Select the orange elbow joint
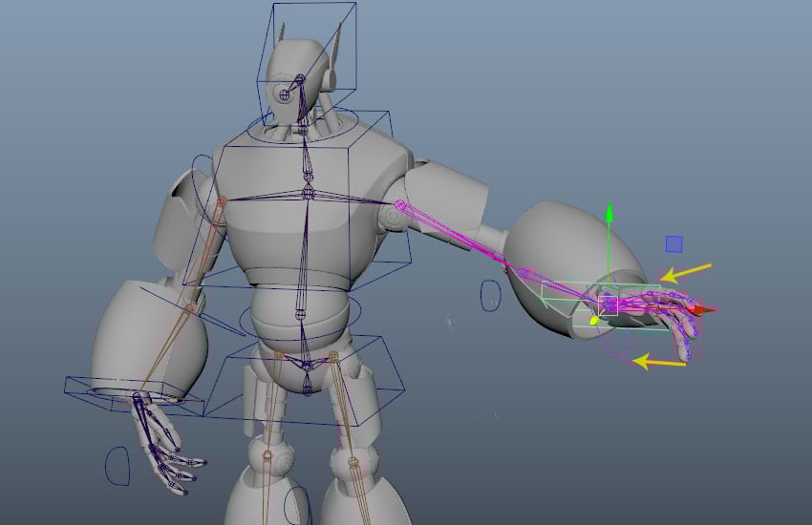This screenshot has height=525, width=812. (189, 309)
